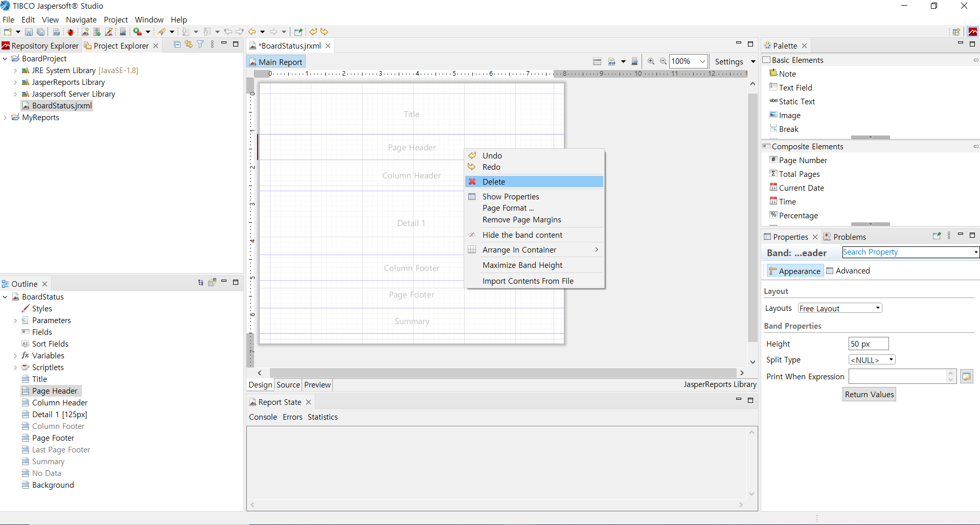Click Zoom Out magnifier icon
The height and width of the screenshot is (525, 980).
tap(663, 61)
